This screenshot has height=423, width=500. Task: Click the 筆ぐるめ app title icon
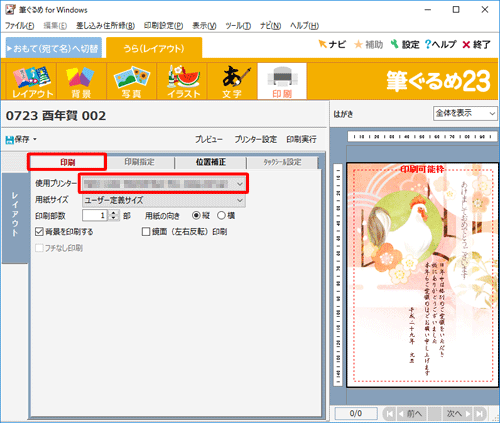pos(10,10)
